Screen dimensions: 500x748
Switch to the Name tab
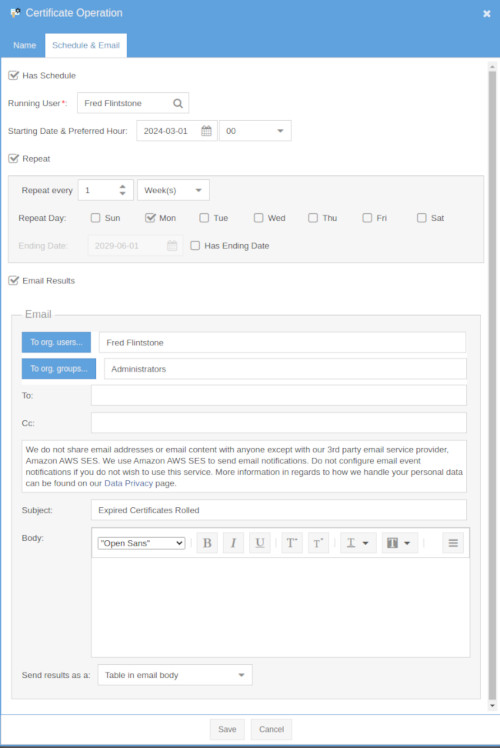click(24, 45)
